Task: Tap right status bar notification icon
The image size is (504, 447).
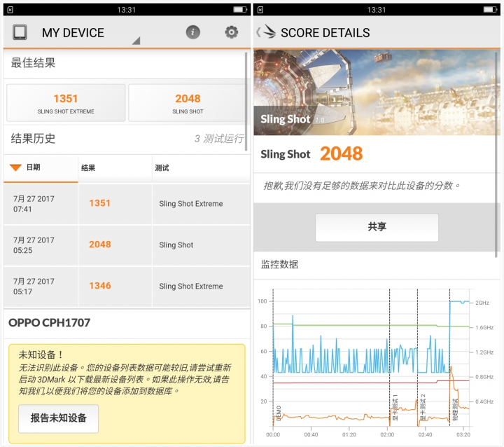Action: (x=260, y=10)
